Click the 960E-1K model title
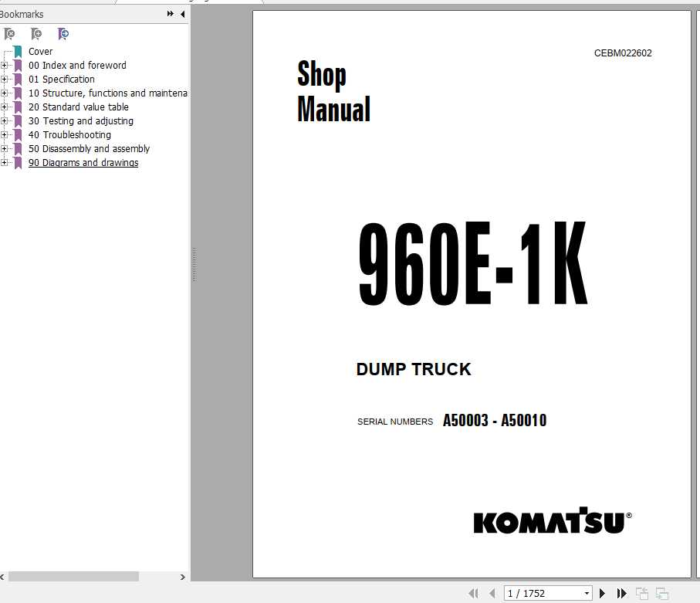Image resolution: width=700 pixels, height=603 pixels. 473,263
